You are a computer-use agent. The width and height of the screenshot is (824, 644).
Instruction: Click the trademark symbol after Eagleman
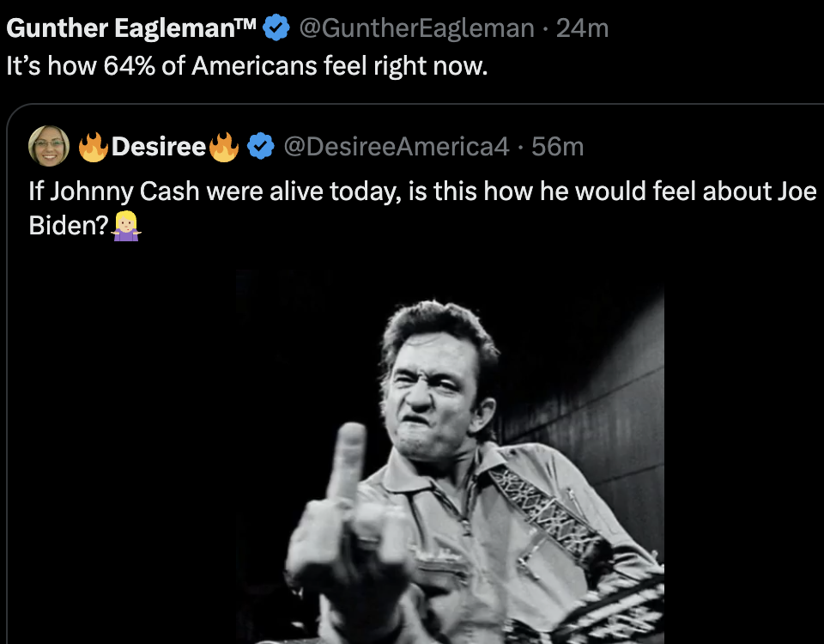[x=245, y=24]
